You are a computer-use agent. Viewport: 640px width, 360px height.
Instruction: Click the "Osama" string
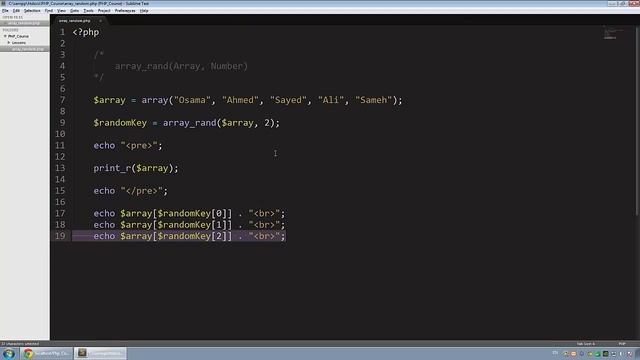click(x=192, y=100)
